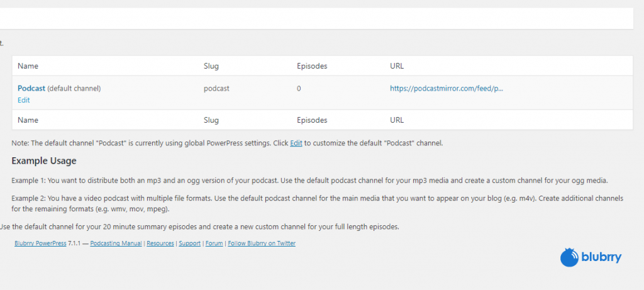Open the podcastmirror.com feed URL
The width and height of the screenshot is (644, 290).
[447, 88]
